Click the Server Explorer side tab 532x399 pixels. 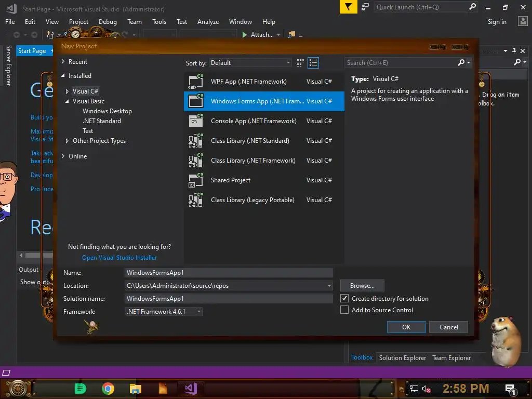pyautogui.click(x=9, y=65)
